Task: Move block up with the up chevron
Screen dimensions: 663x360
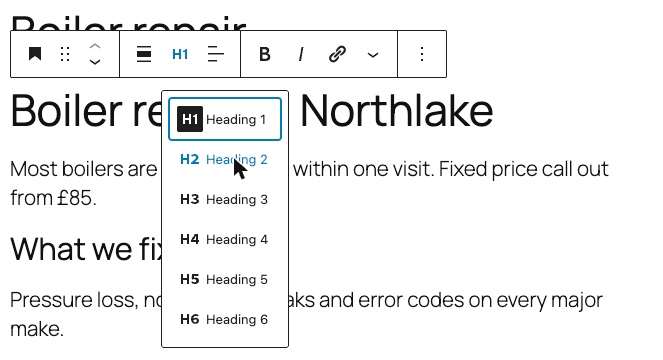Action: 95,47
